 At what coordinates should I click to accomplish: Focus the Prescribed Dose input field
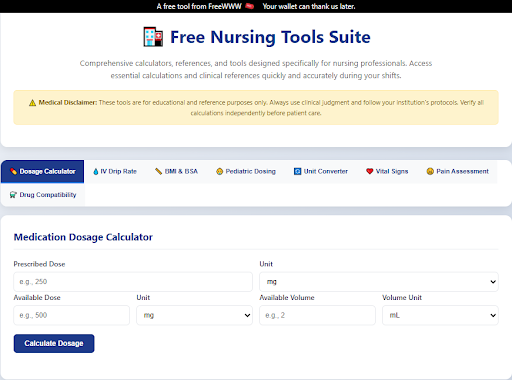[133, 282]
